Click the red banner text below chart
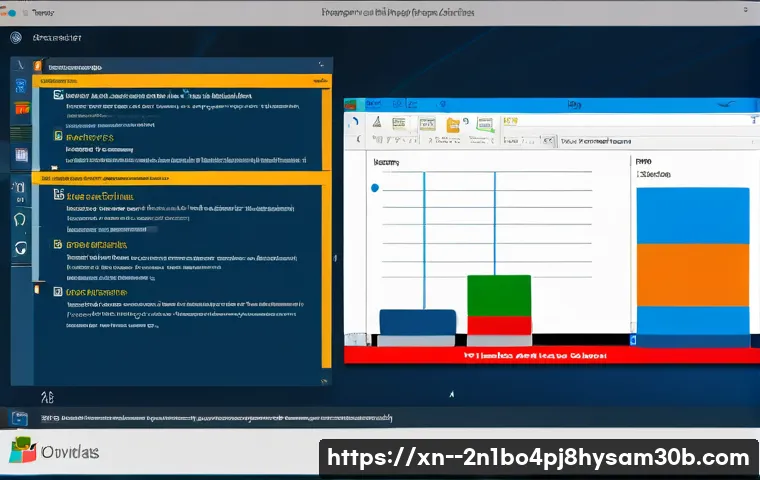 click(x=535, y=355)
